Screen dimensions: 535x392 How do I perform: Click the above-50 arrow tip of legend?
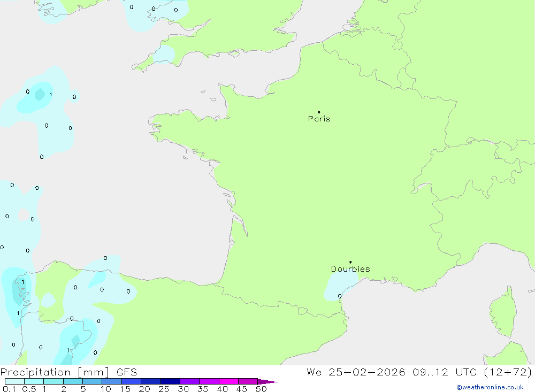(x=267, y=382)
